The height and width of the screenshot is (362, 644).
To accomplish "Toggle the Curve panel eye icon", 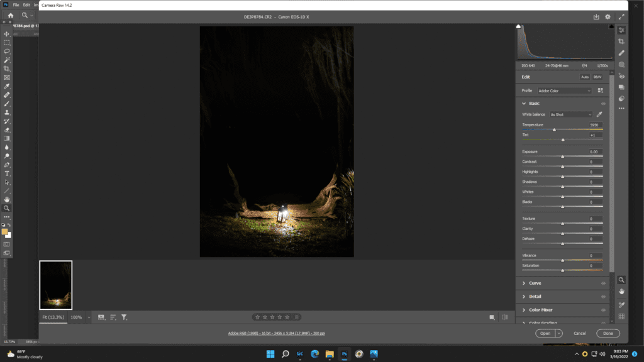I will coord(603,283).
